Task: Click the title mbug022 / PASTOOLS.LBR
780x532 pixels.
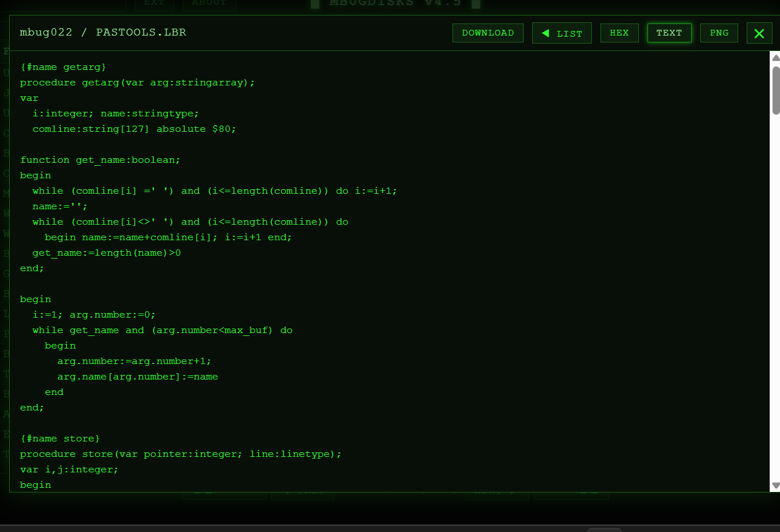Action: point(103,32)
